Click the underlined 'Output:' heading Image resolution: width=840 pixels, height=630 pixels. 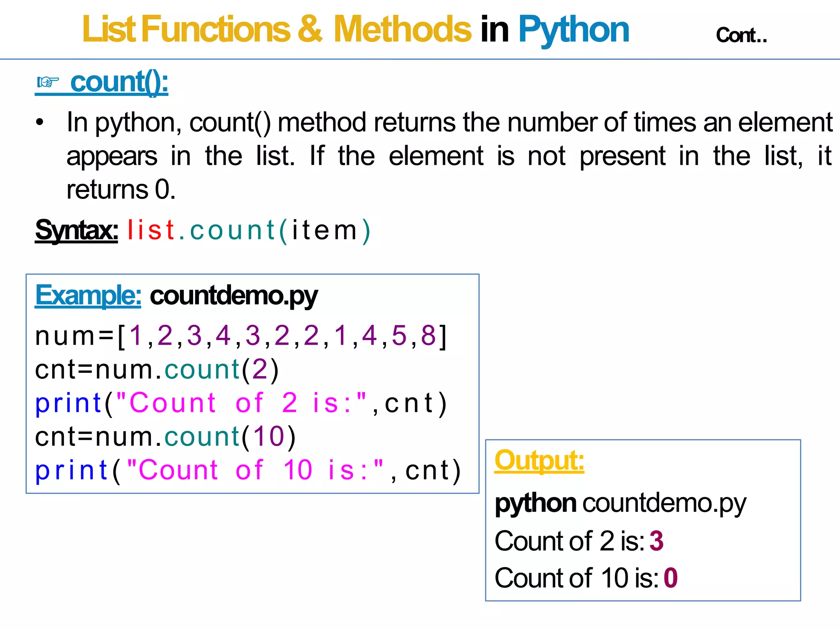[539, 460]
